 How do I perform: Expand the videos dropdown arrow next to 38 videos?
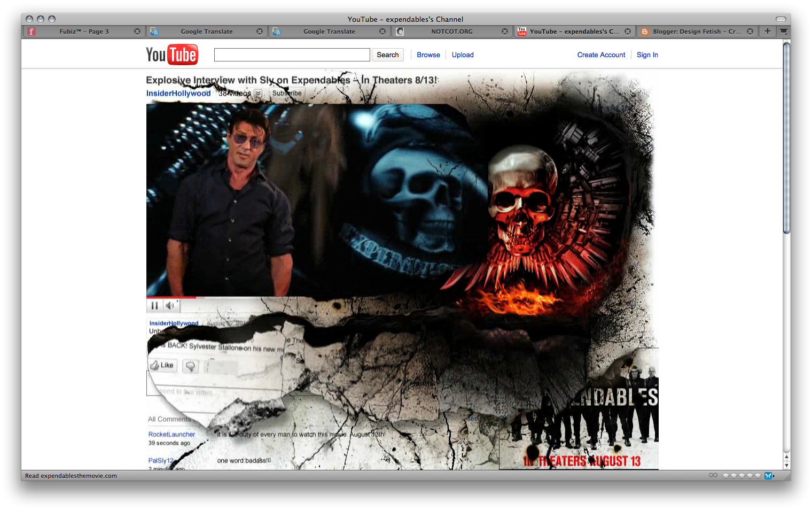pos(258,93)
